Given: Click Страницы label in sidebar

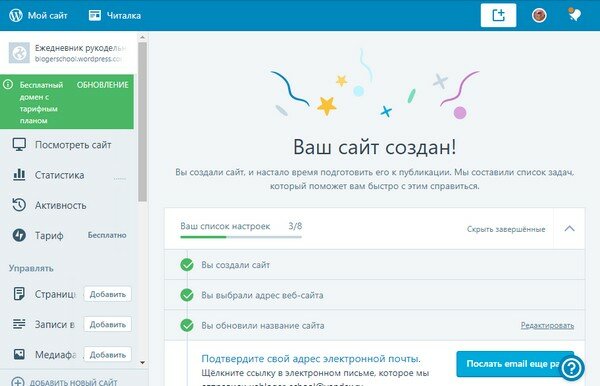Looking at the screenshot, I should (x=55, y=294).
